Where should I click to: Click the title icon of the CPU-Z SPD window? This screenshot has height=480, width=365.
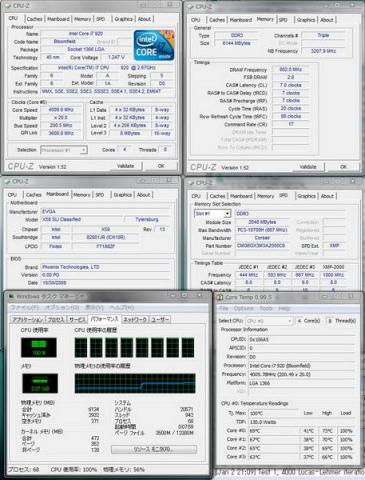(191, 183)
